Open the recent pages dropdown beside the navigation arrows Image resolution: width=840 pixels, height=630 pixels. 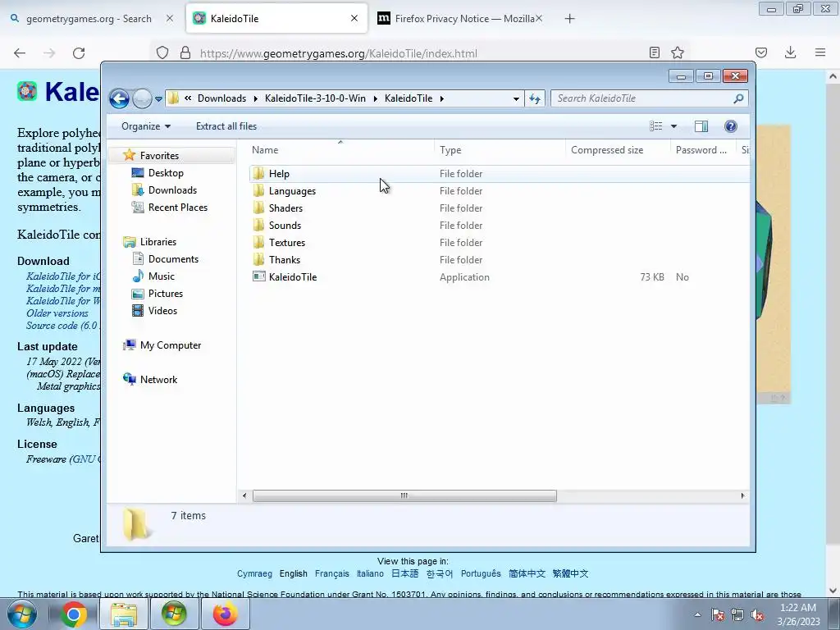pos(158,99)
